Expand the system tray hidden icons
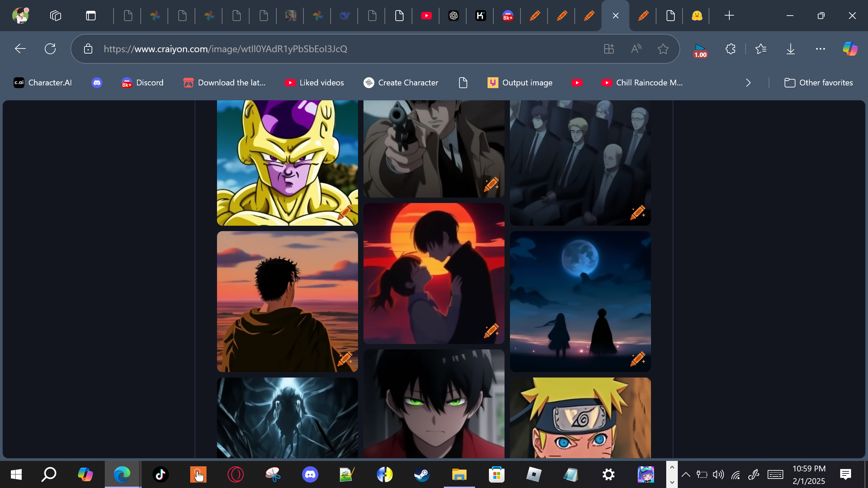 click(x=686, y=474)
